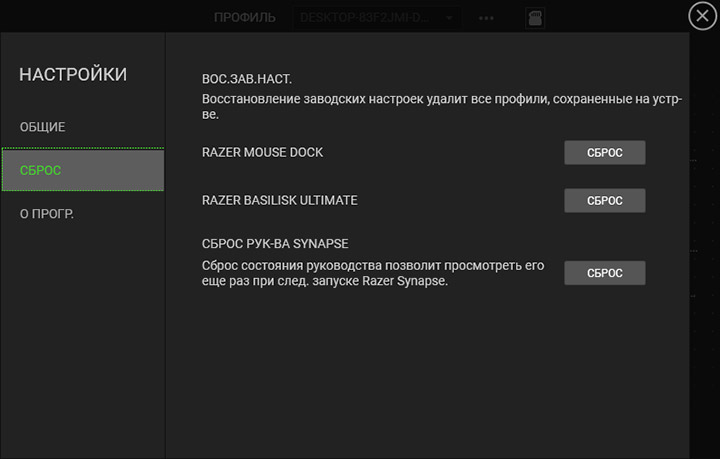Viewport: 720px width, 459px height.
Task: Click the СБРОС РУК-ВА SYNAPSE heading
Action: [x=275, y=244]
